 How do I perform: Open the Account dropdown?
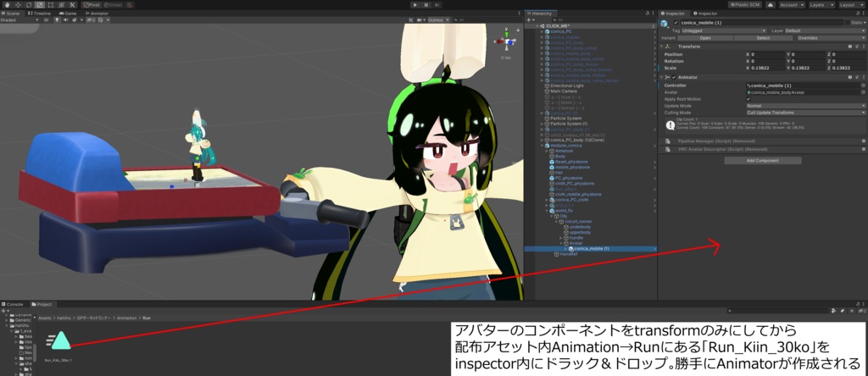(792, 4)
